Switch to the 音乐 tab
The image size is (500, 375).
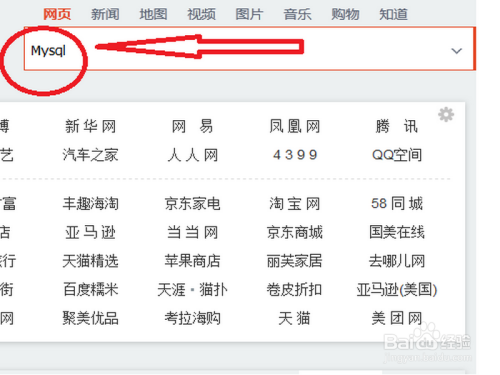297,14
